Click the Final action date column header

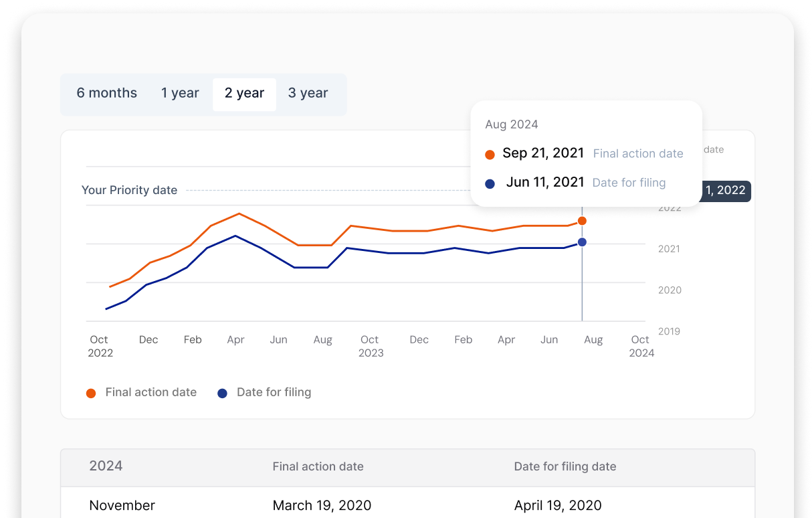pos(318,466)
